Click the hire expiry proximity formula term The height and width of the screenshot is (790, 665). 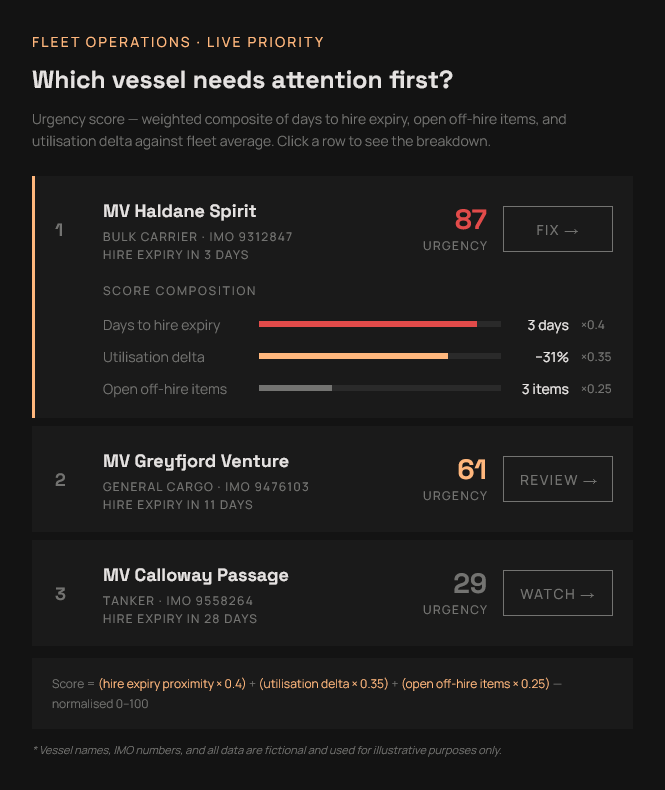[172, 684]
